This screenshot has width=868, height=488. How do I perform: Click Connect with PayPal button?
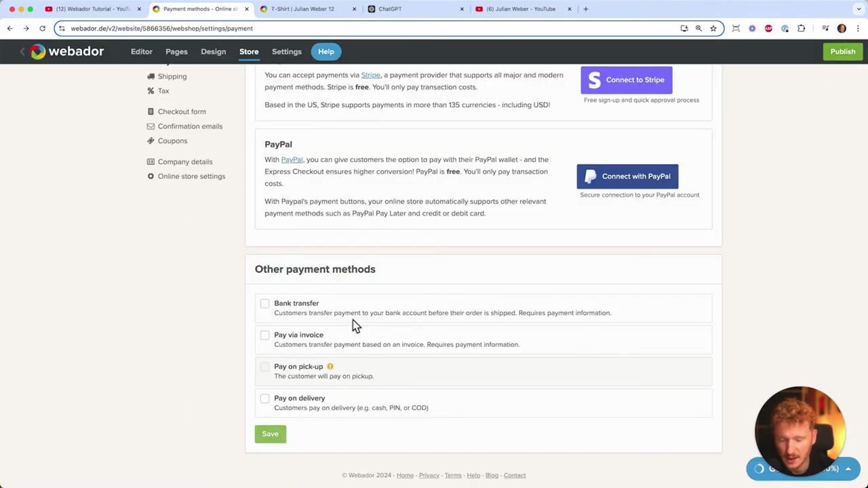pyautogui.click(x=627, y=176)
